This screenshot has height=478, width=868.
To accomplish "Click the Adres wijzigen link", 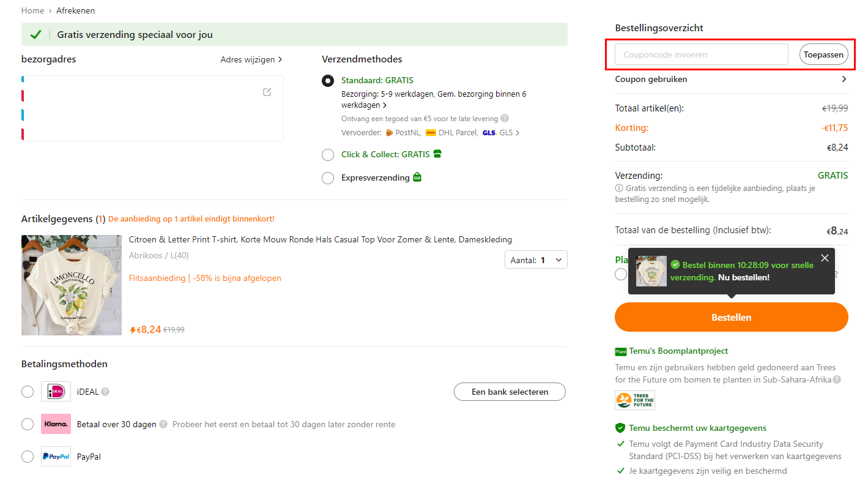I will click(x=251, y=59).
